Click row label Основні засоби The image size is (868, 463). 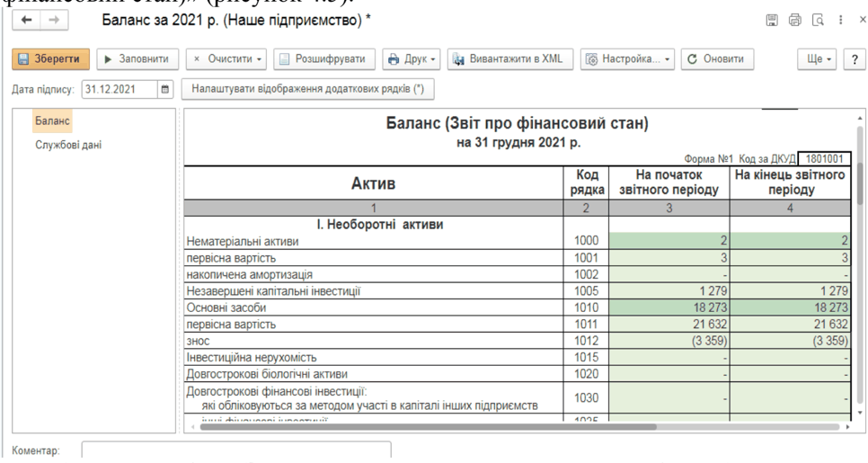226,308
